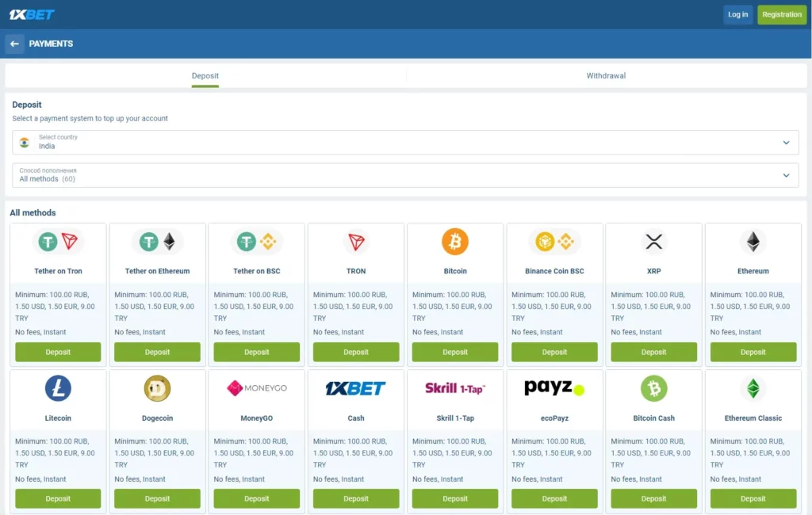Select the Dogecoin icon
This screenshot has width=812, height=515.
coord(157,388)
